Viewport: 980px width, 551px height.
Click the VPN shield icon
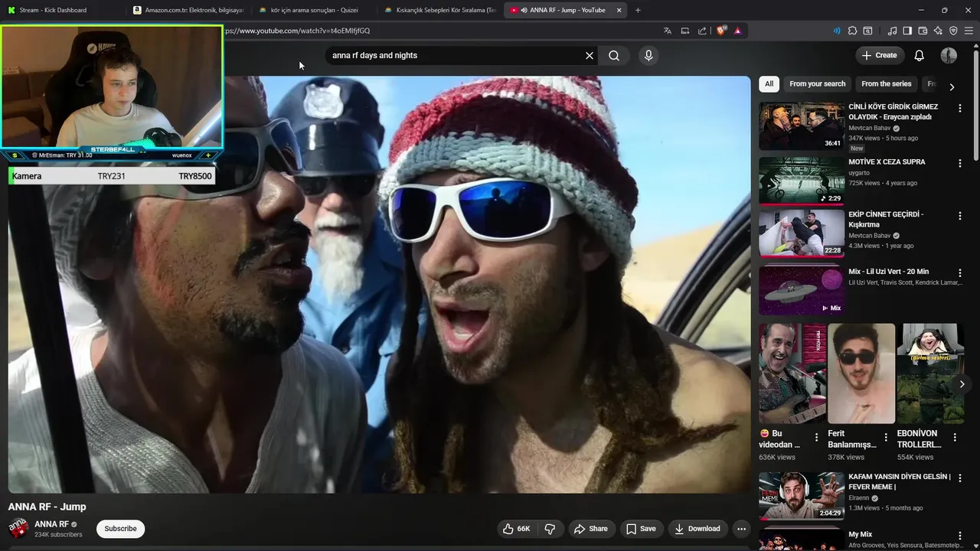[953, 31]
